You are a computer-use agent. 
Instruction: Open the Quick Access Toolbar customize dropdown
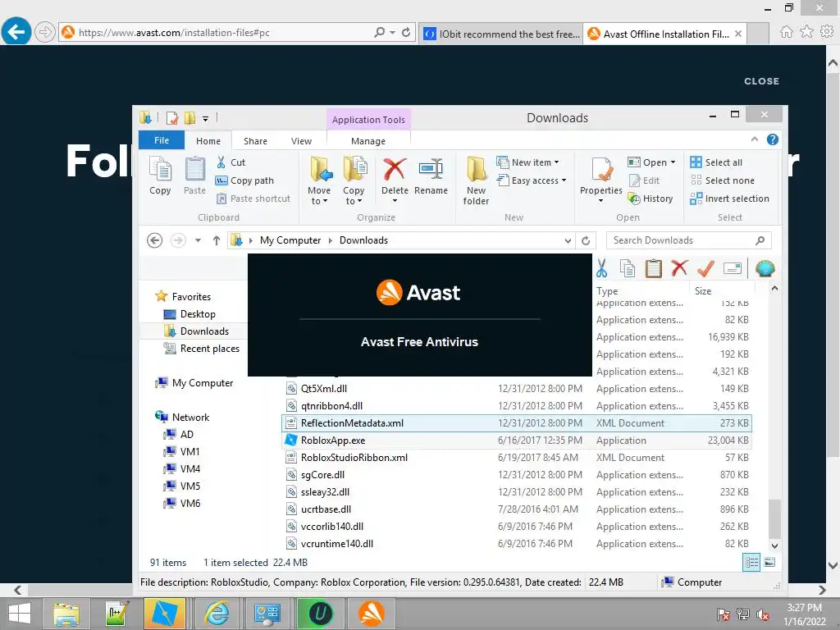pyautogui.click(x=205, y=118)
